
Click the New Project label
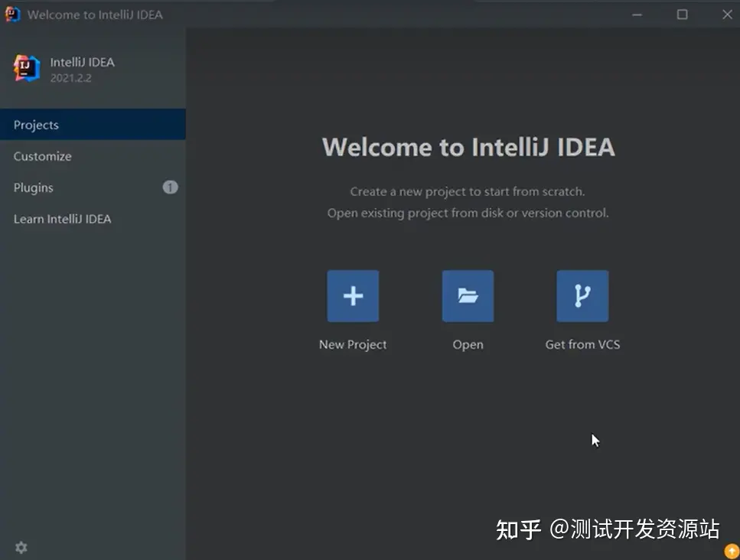[x=353, y=345]
